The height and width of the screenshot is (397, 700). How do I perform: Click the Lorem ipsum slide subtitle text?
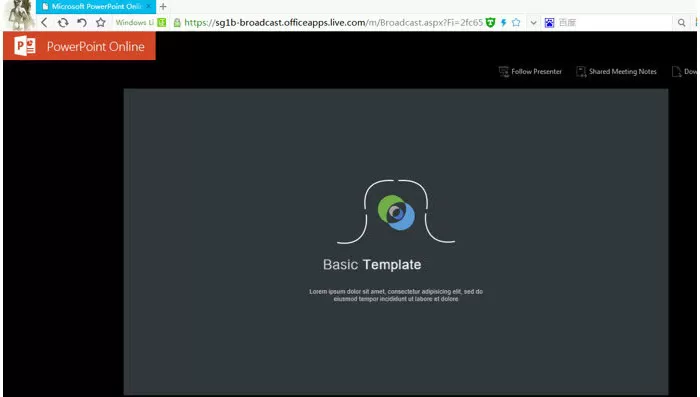pos(396,295)
